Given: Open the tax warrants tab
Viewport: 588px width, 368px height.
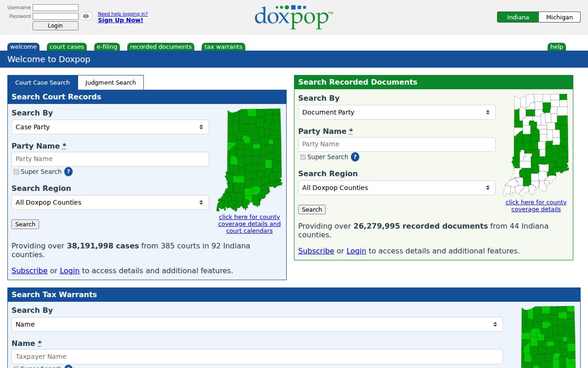Looking at the screenshot, I should pos(223,47).
